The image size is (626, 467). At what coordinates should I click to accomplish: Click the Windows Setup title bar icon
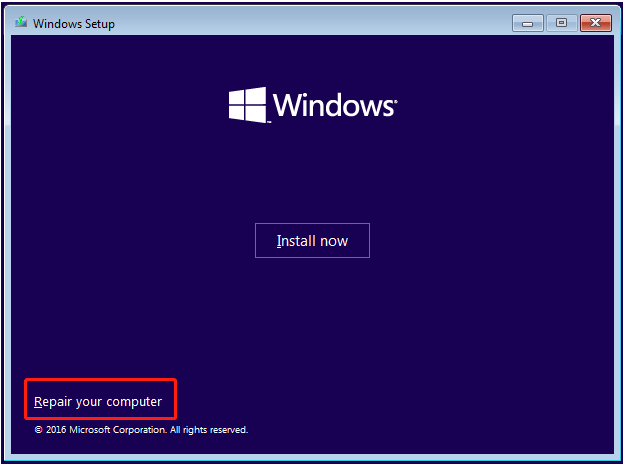[19, 22]
